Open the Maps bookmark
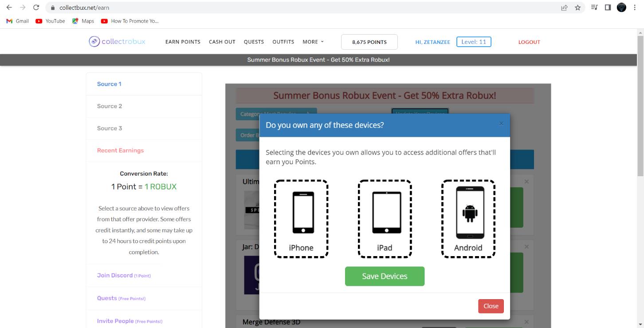Viewport: 644px width, 328px height. (x=83, y=21)
